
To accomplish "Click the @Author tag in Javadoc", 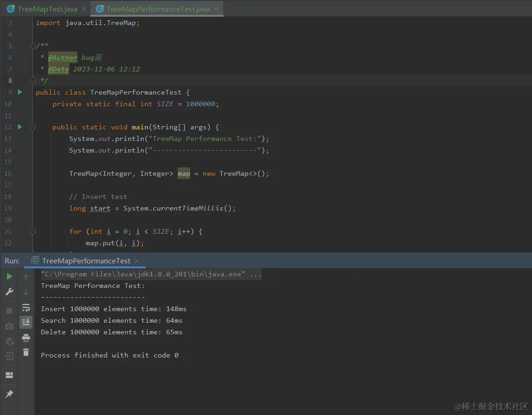I will (63, 57).
